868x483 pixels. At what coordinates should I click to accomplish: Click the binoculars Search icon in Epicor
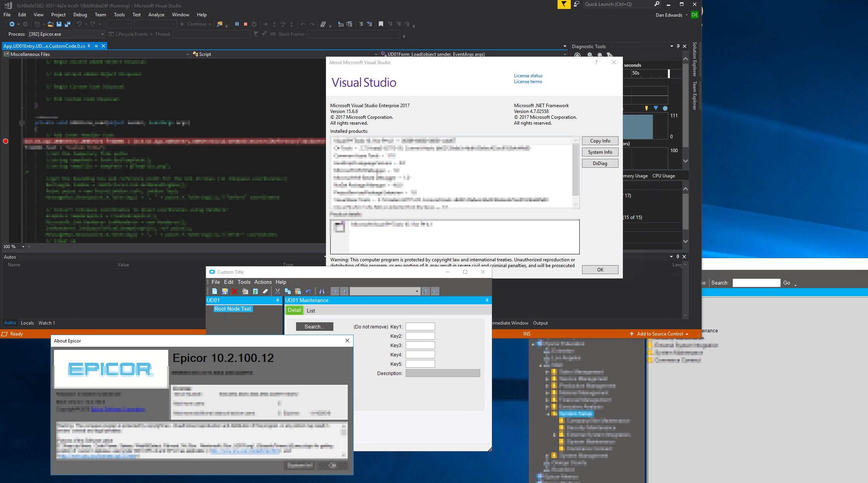[x=322, y=291]
